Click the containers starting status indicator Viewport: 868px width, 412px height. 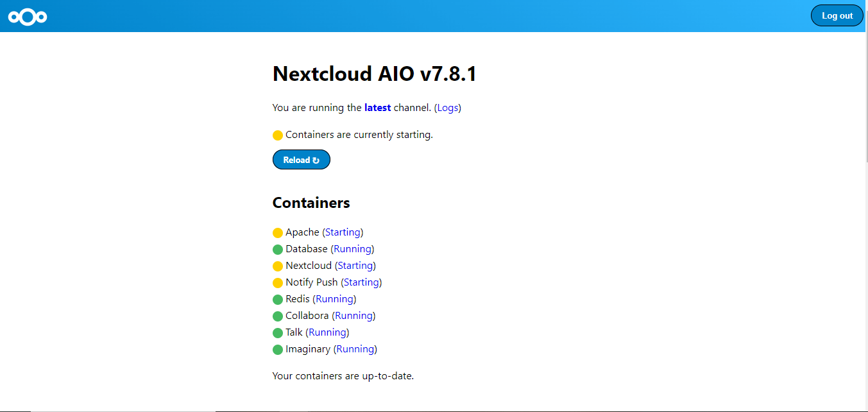[x=278, y=135]
